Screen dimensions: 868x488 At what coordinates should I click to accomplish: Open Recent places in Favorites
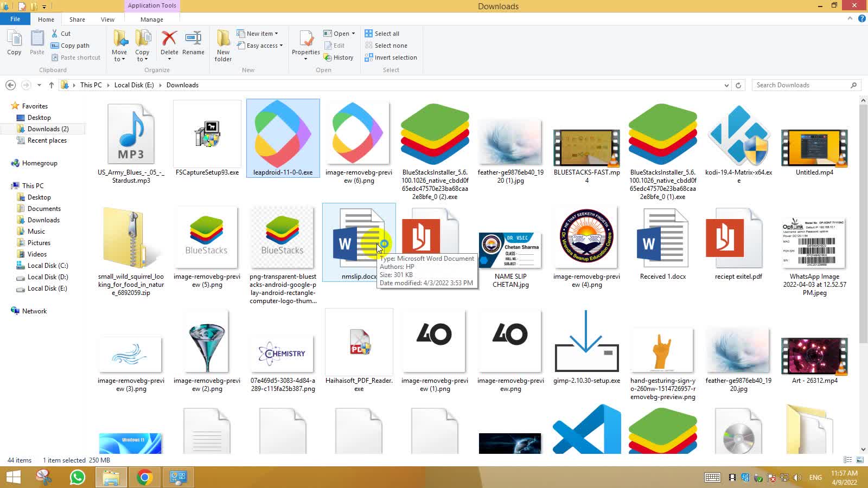click(x=47, y=140)
